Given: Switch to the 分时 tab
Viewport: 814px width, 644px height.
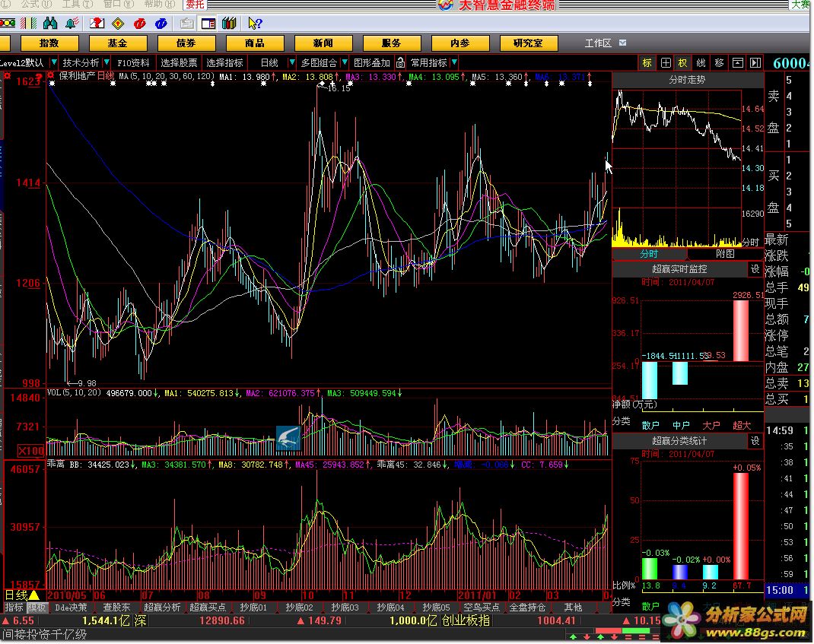Looking at the screenshot, I should (650, 254).
